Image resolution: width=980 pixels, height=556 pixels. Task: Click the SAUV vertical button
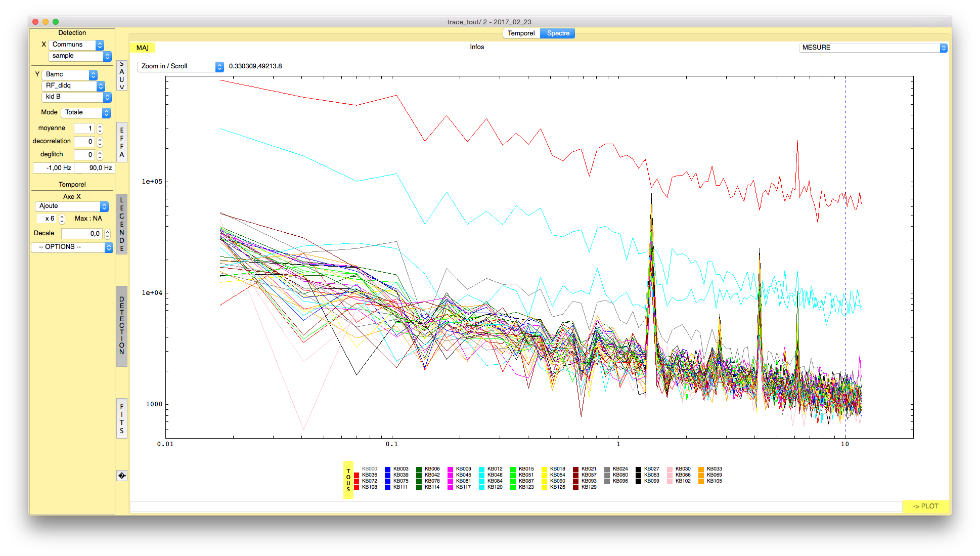pyautogui.click(x=121, y=75)
